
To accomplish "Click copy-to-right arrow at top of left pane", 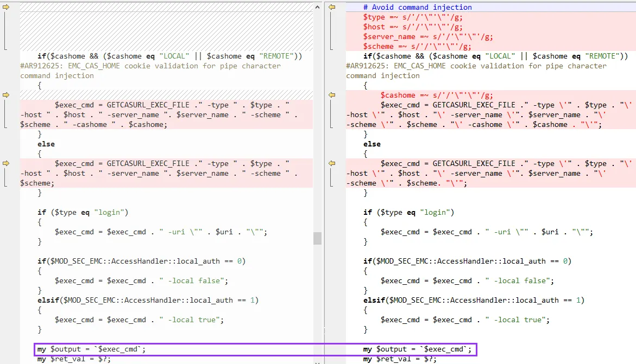I will [6, 7].
